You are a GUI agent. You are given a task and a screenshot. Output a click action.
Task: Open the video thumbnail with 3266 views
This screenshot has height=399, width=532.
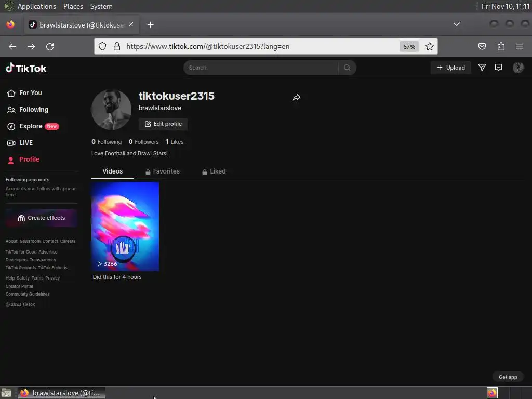point(125,227)
